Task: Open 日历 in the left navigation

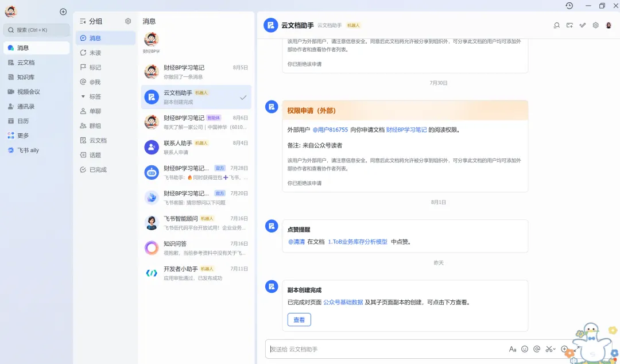Action: (36, 121)
